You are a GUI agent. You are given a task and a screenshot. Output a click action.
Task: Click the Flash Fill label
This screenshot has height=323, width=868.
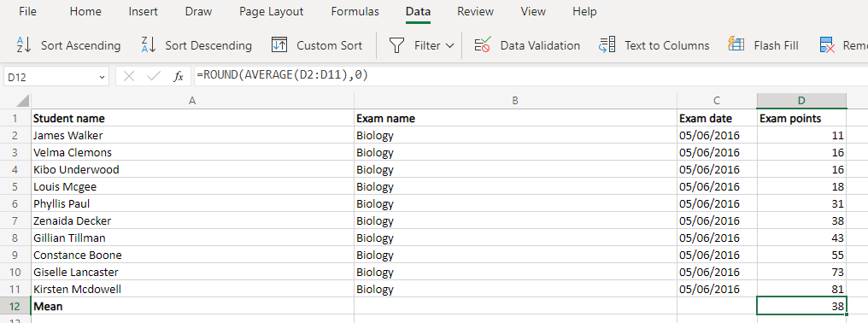pos(776,45)
